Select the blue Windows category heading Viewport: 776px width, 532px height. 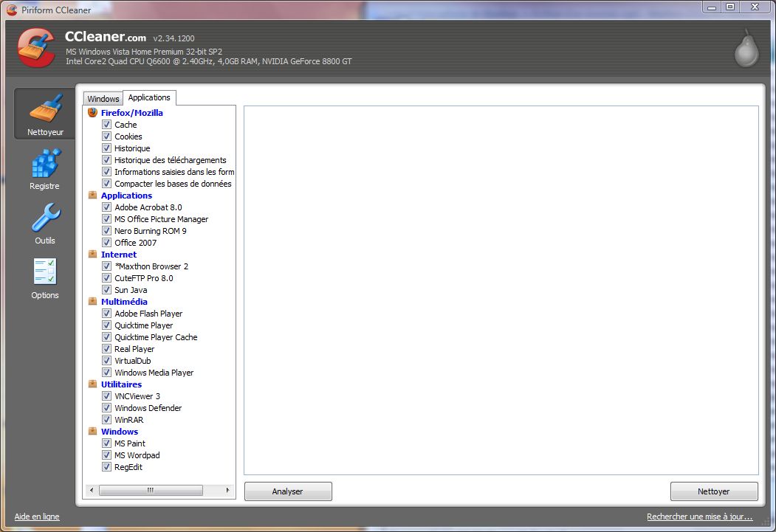coord(120,432)
